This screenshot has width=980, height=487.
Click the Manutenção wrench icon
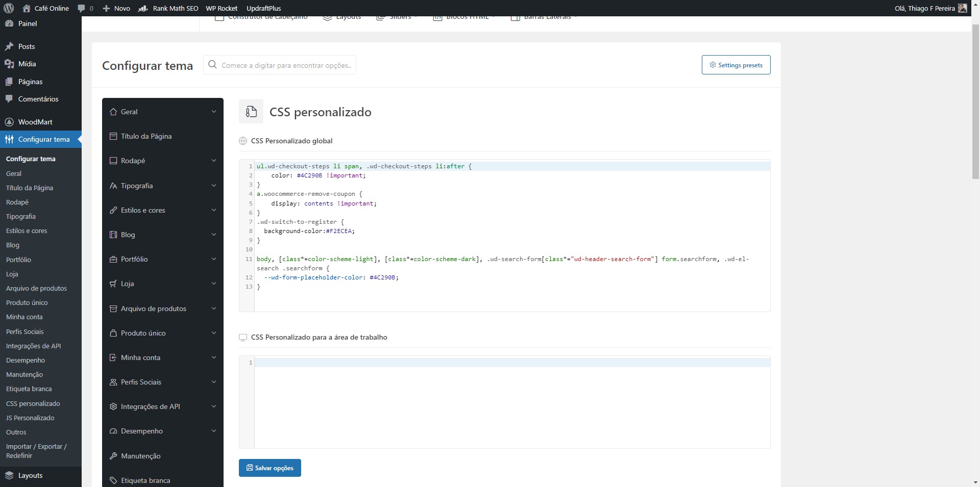[x=113, y=456]
